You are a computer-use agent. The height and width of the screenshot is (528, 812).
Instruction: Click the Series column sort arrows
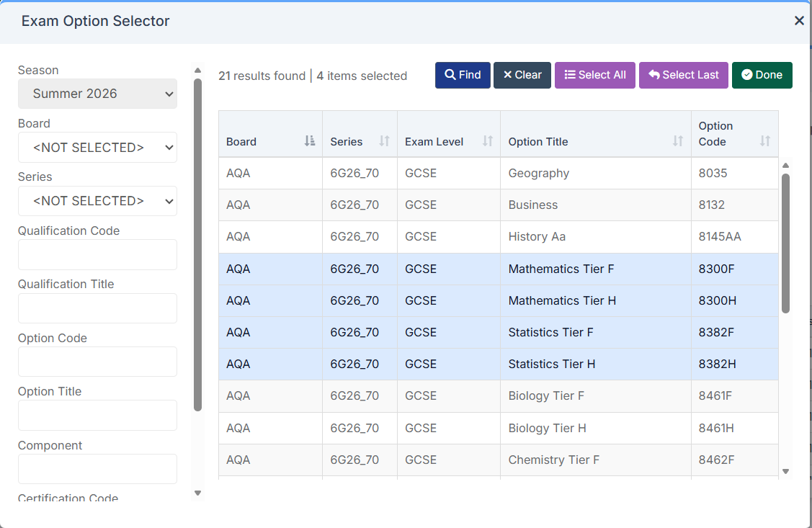[384, 141]
